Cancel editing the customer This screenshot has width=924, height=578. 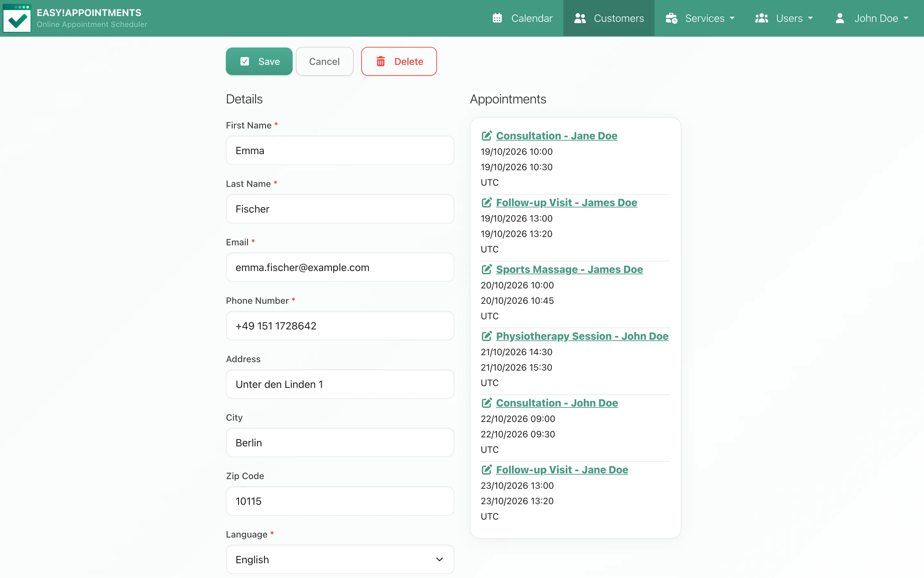324,61
